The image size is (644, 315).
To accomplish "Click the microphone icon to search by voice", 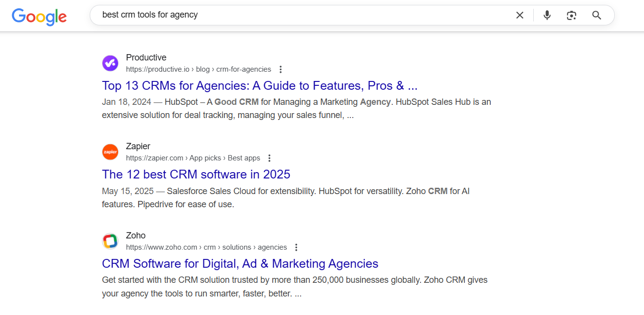I will coord(547,15).
